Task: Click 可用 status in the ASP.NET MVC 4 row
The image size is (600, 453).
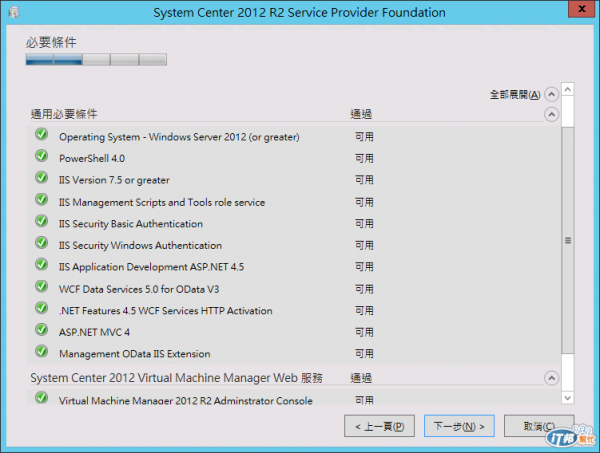Action: tap(364, 332)
